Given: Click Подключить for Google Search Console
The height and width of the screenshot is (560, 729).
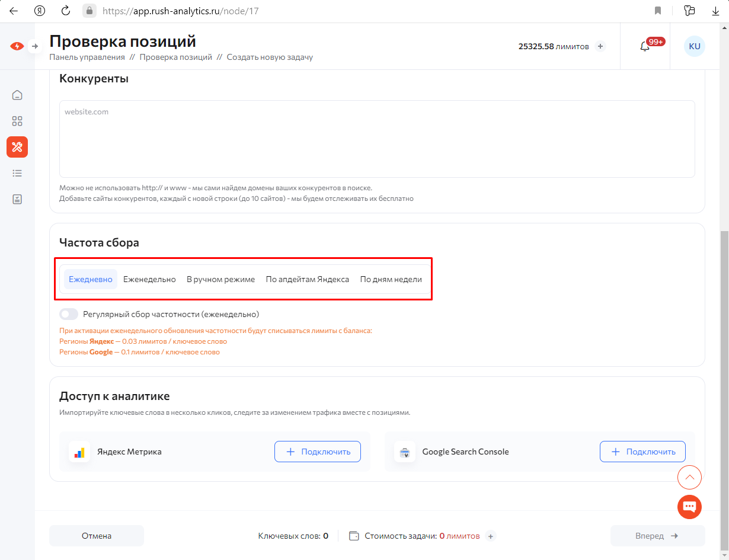Looking at the screenshot, I should click(x=642, y=452).
